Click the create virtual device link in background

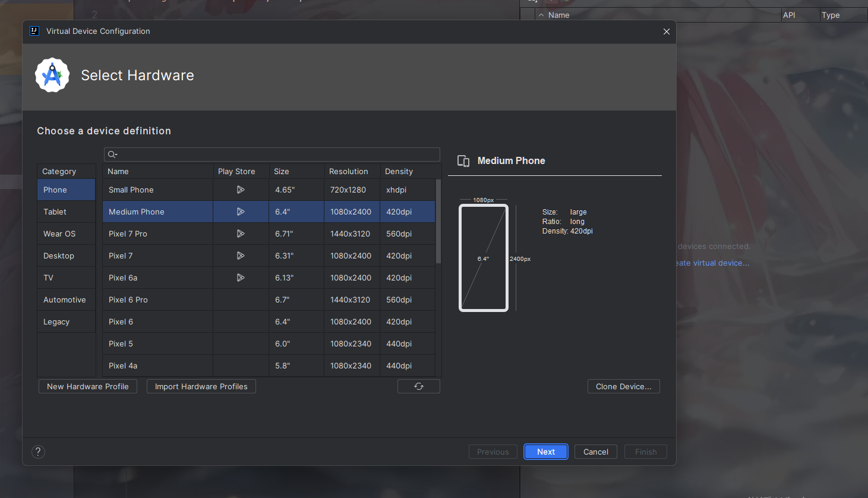[712, 263]
